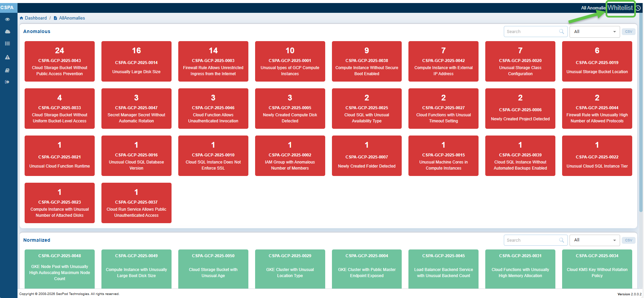This screenshot has width=644, height=298.
Task: Click the search magnifier in the Anomalous section
Action: (x=561, y=32)
